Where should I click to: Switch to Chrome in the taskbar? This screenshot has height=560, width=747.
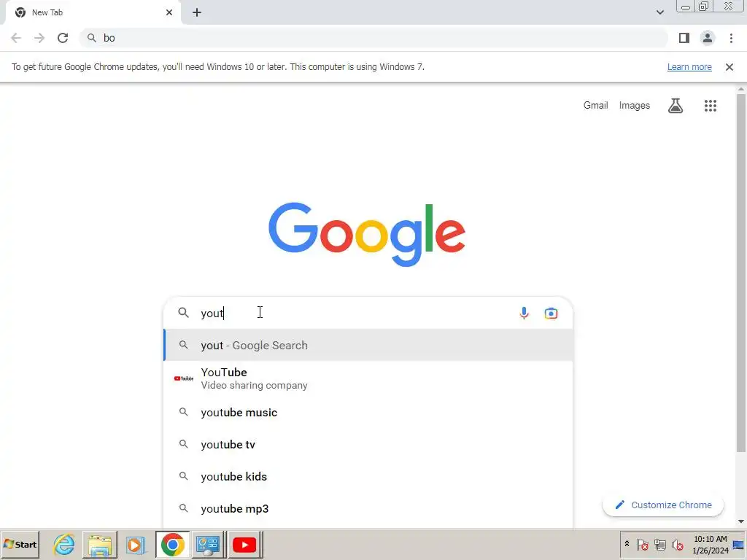[x=172, y=544]
